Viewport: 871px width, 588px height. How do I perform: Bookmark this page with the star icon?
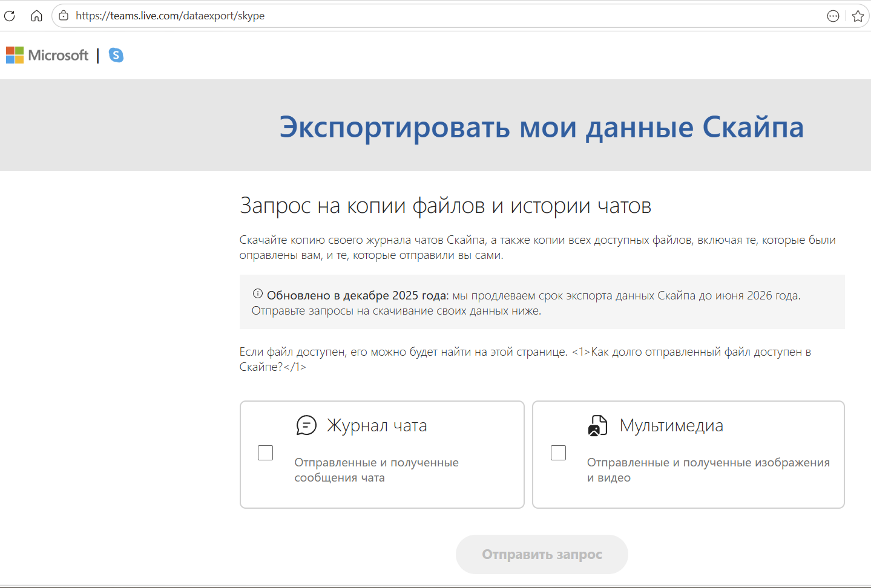point(858,16)
